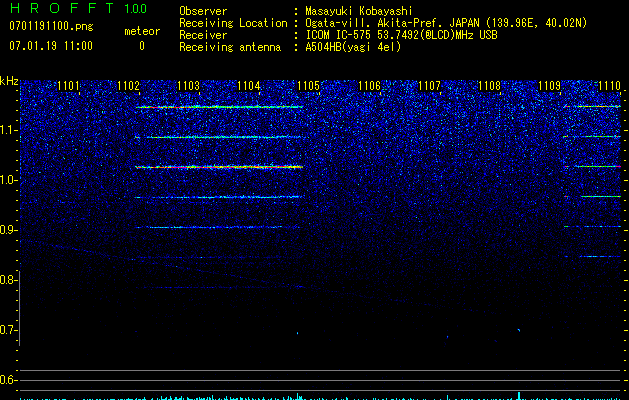Select the filename 0701191100.png
This screenshot has height=400, width=629.
[x=51, y=26]
